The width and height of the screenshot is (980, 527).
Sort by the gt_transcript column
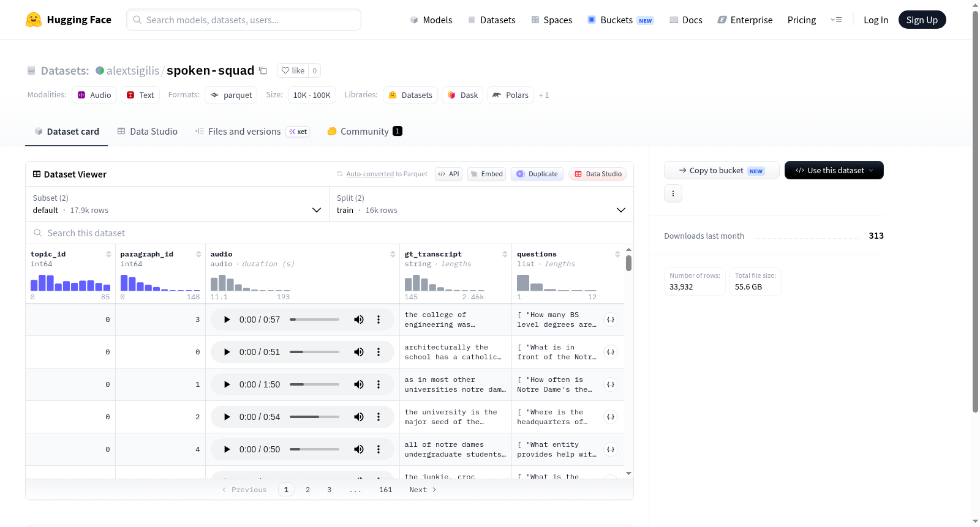click(505, 254)
